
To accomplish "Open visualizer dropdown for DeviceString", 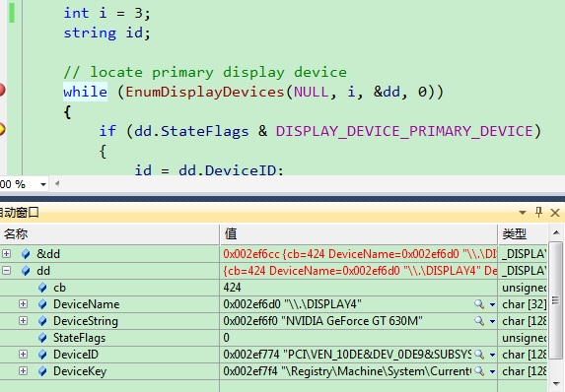I will 492,321.
